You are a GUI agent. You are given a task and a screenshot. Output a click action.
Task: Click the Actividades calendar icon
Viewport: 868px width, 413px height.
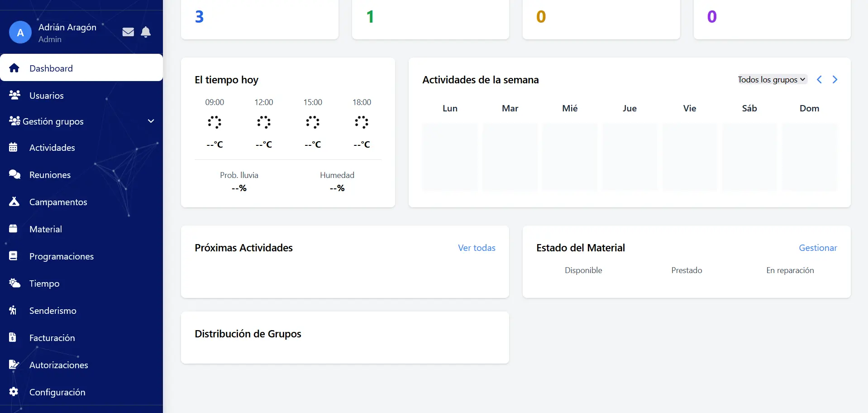[13, 148]
